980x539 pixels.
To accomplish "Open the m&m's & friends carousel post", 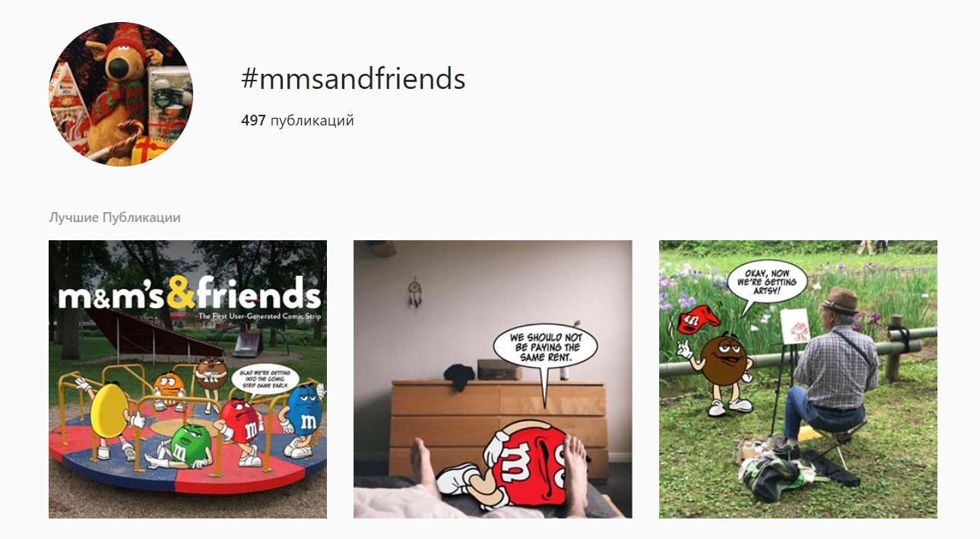I will coord(188,379).
